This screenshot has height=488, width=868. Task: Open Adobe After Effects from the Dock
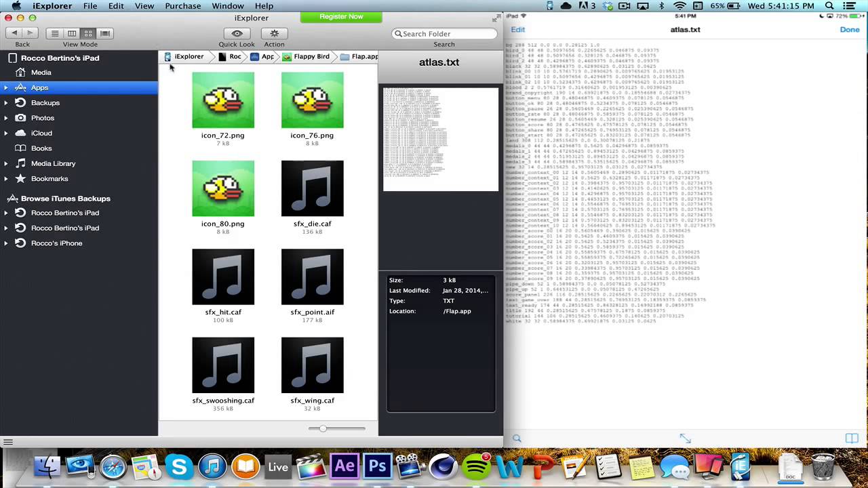[x=344, y=467]
